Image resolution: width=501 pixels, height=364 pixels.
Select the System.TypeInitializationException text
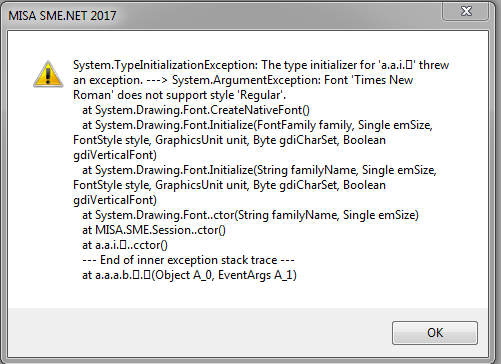point(165,65)
